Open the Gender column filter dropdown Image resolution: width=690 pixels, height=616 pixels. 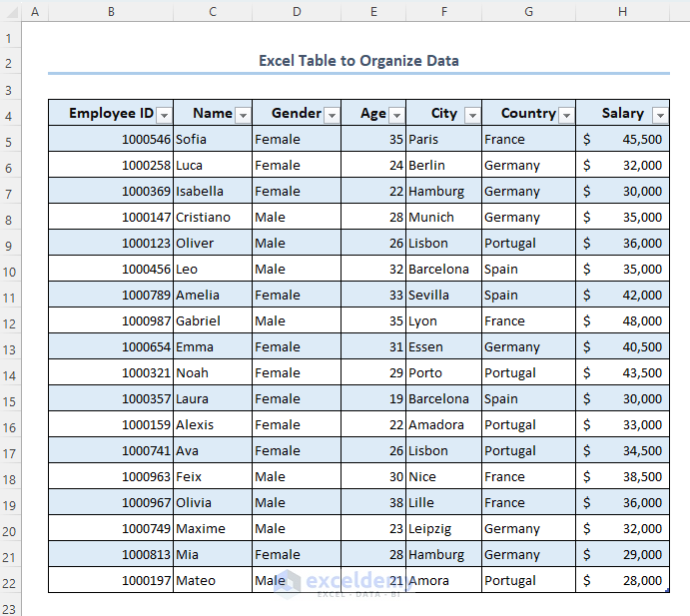click(332, 115)
